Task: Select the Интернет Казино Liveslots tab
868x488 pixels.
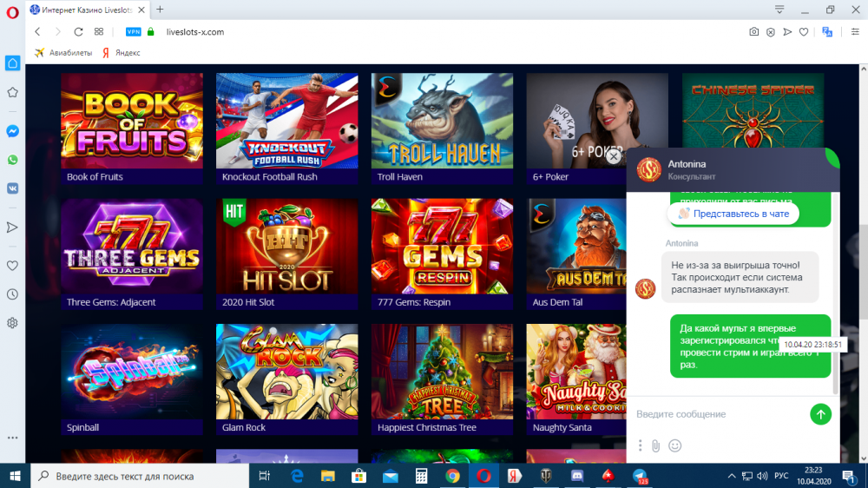Action: click(89, 10)
